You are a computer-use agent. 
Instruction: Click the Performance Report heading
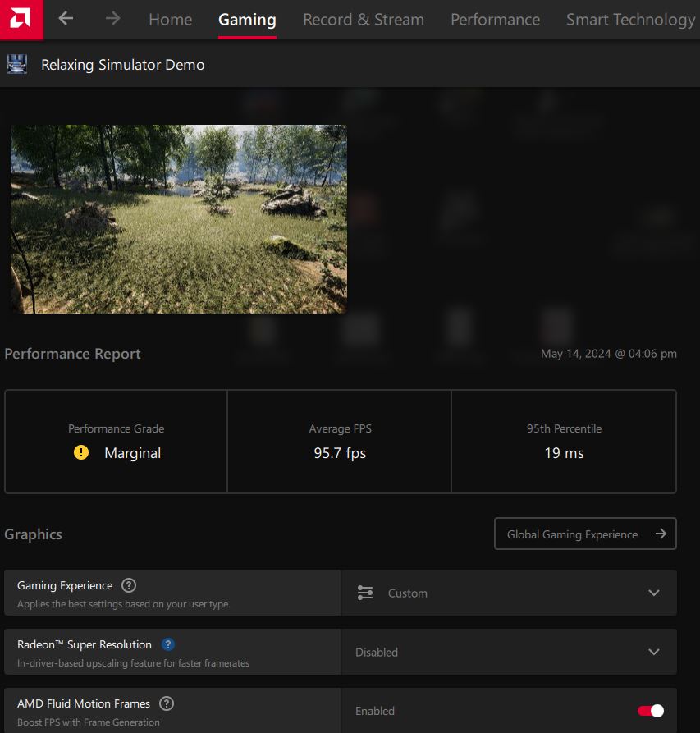[x=72, y=354]
